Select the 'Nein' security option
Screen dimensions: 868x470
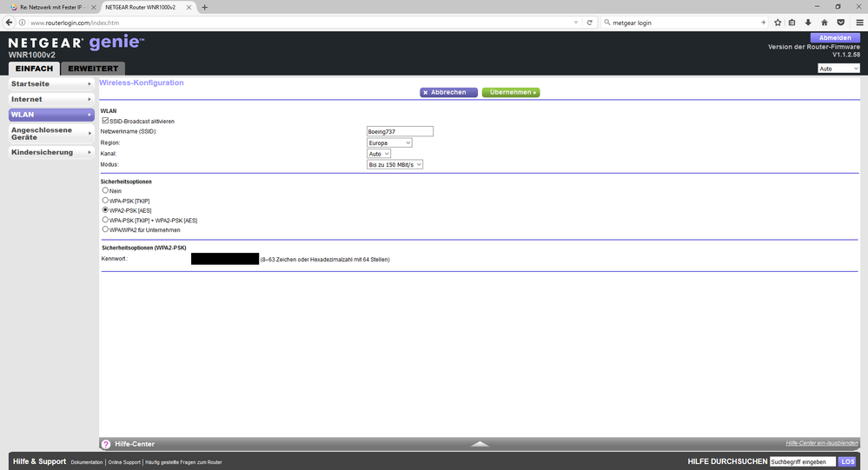[x=105, y=190]
